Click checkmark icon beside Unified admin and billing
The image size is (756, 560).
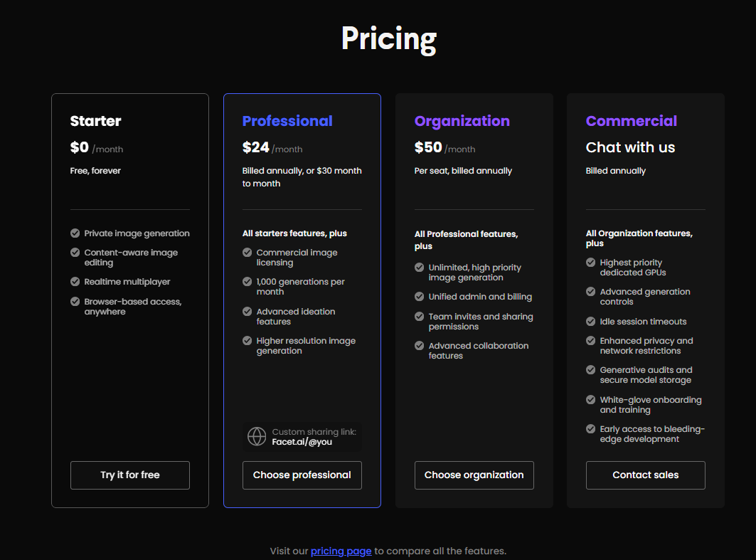(420, 296)
